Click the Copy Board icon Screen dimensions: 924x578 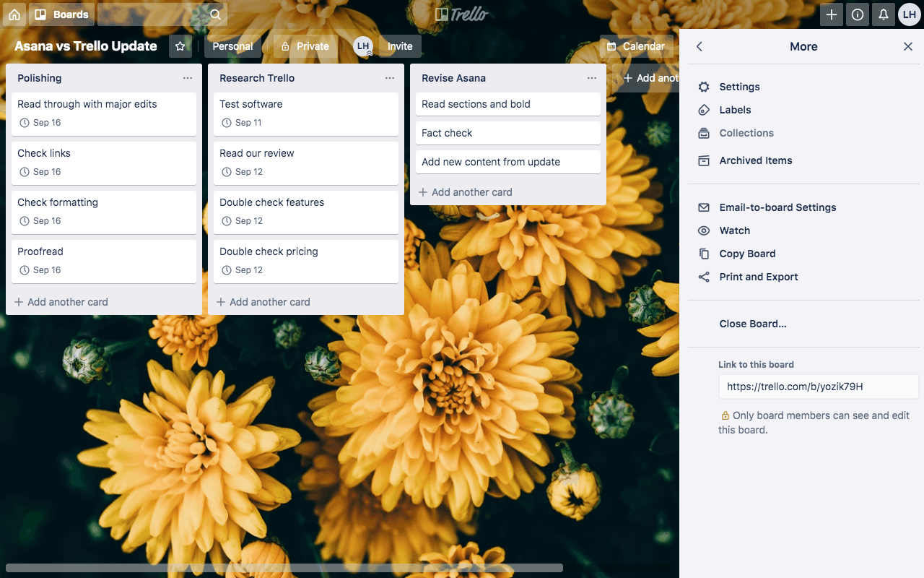(x=704, y=254)
